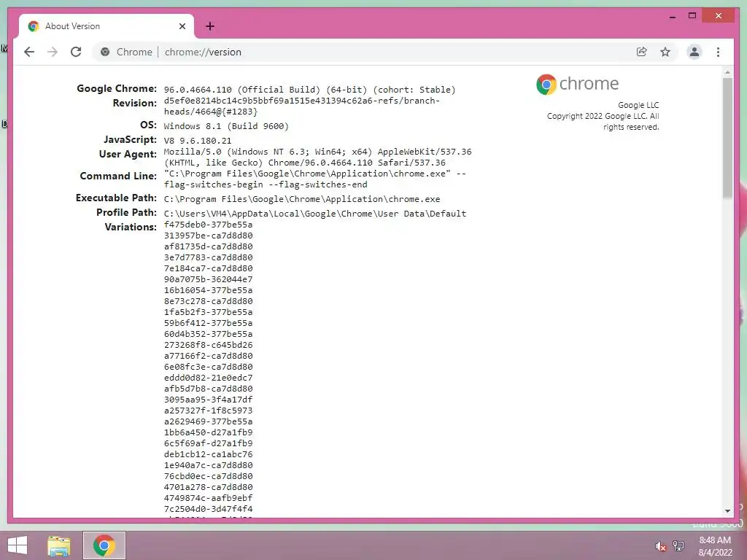
Task: Click variation a2629469-377be55a
Action: click(x=208, y=422)
